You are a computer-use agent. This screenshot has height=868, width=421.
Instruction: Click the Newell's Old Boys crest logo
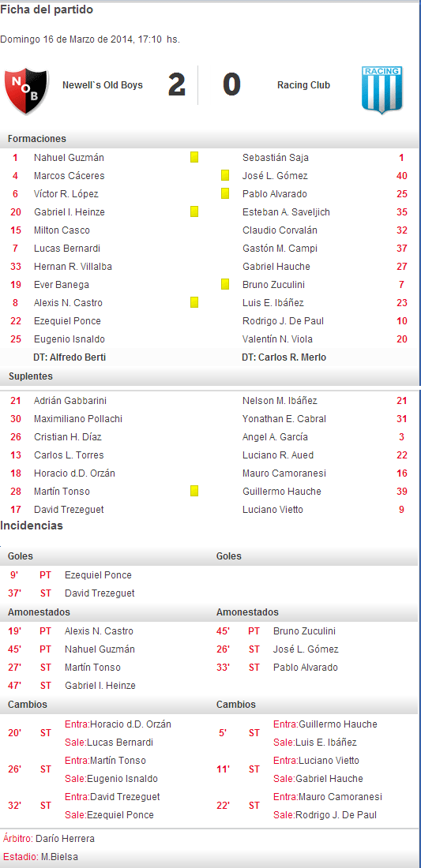tap(27, 88)
